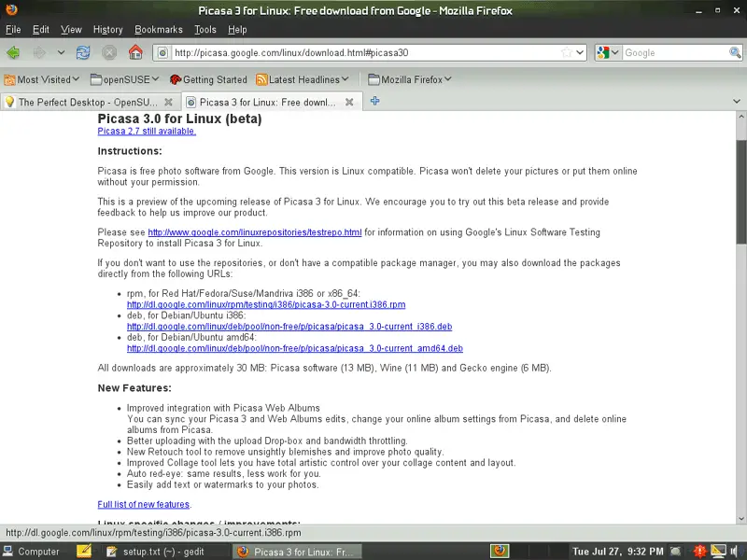Open the History menu
Screen dimensions: 747x560
coord(107,30)
